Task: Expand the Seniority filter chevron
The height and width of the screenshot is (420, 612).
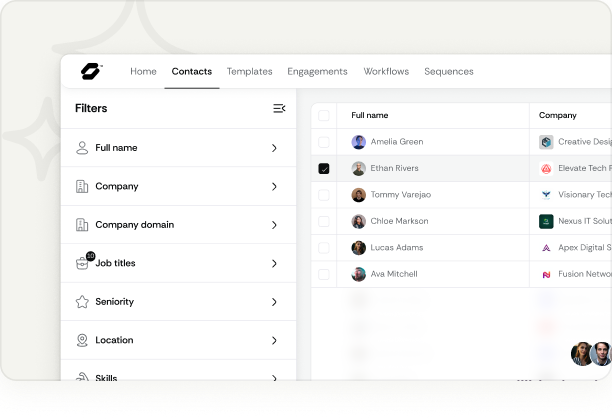Action: click(x=274, y=302)
